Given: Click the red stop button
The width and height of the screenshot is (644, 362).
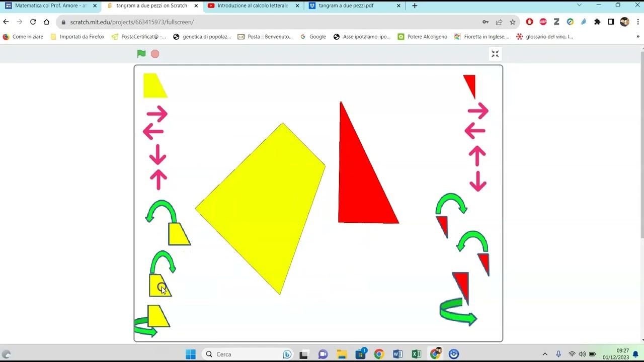Looking at the screenshot, I should (155, 54).
